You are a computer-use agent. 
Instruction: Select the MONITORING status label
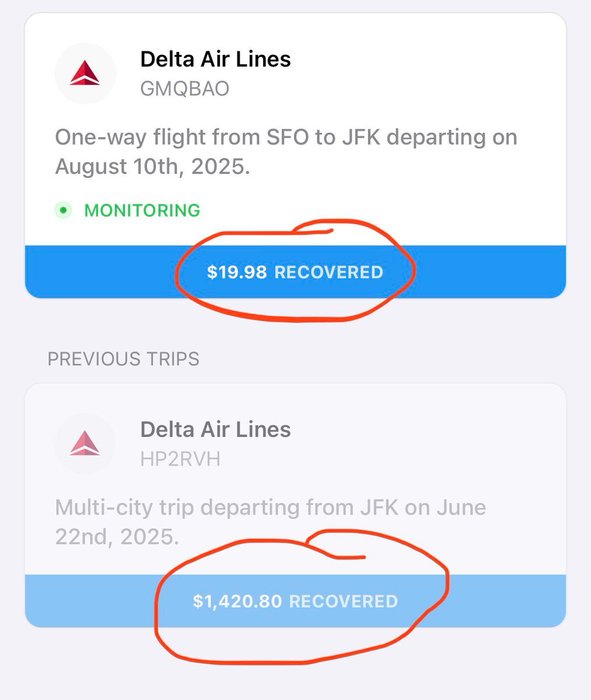click(142, 210)
